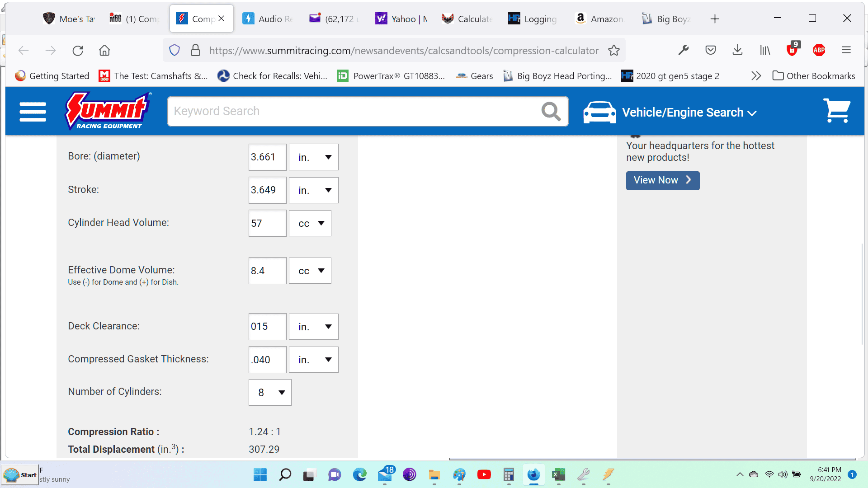This screenshot has height=488, width=868.
Task: Open the Firefox application menu
Action: click(846, 50)
